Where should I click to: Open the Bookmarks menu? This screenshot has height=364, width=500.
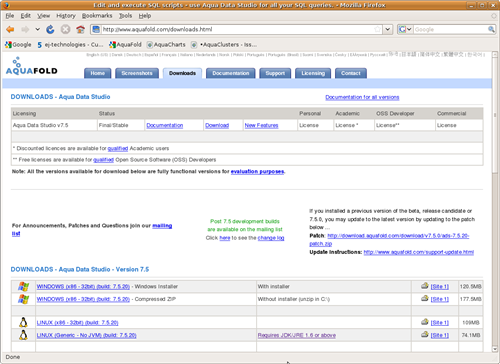(97, 16)
